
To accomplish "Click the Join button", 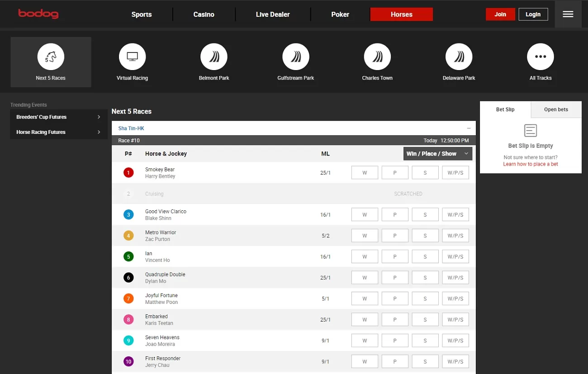I will (x=500, y=14).
